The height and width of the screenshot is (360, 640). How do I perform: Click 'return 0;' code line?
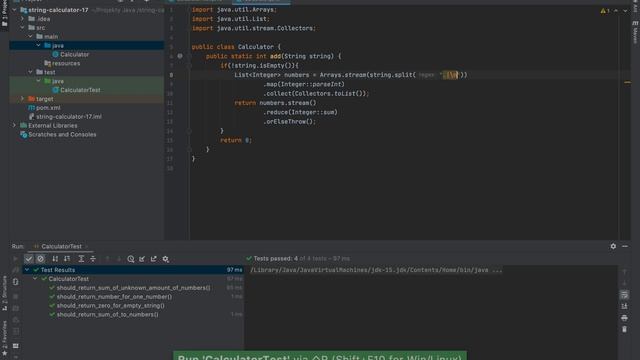coord(236,140)
